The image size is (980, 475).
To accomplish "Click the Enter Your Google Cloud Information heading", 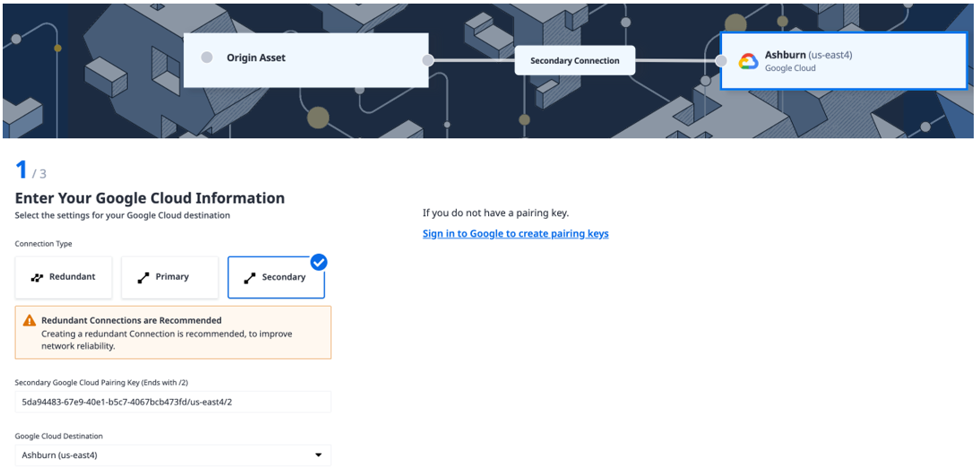I will (x=150, y=198).
